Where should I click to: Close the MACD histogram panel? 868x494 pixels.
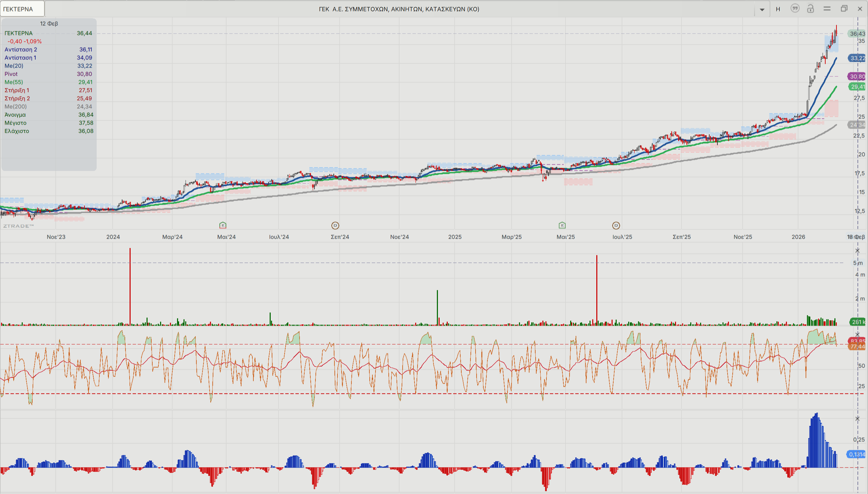pos(857,419)
